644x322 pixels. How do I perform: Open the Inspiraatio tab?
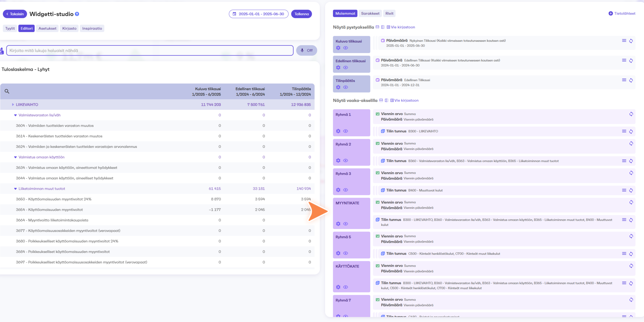[92, 29]
